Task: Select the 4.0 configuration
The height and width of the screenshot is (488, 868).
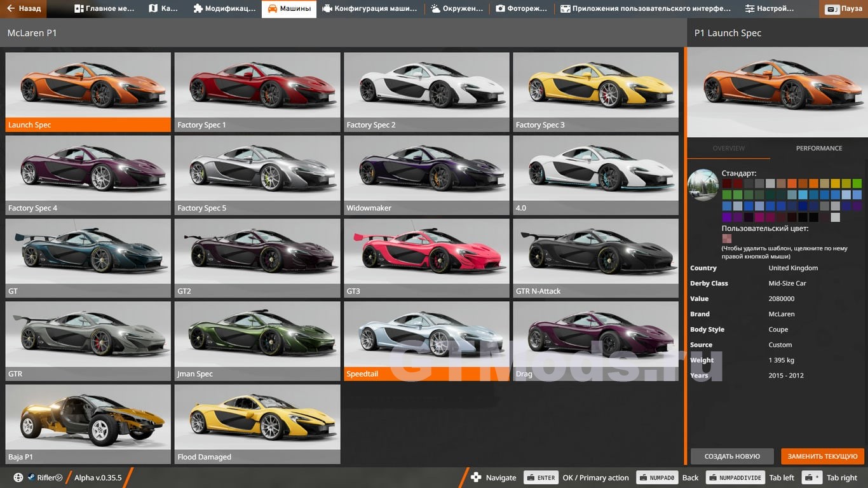Action: point(595,175)
